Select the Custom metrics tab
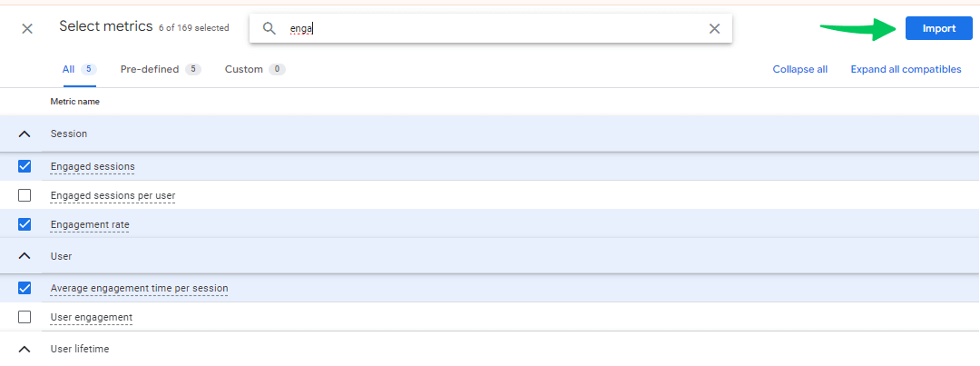The height and width of the screenshot is (366, 980). tap(244, 69)
